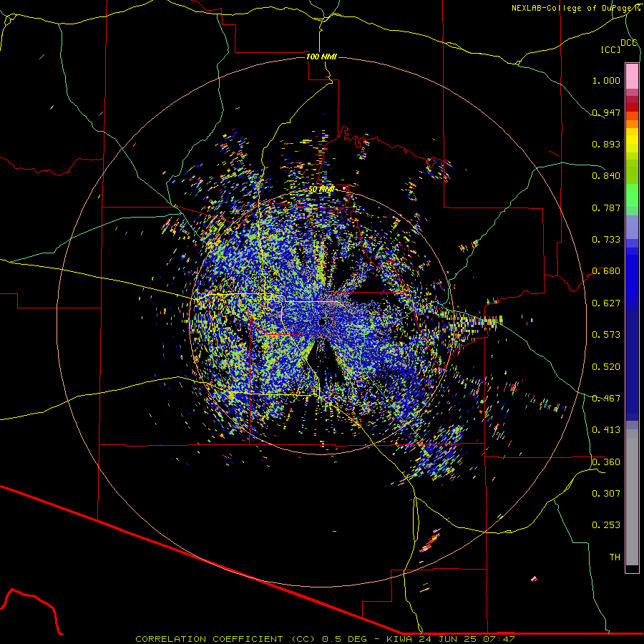This screenshot has width=644, height=644.
Task: Select the 0.573 scale value
Action: (606, 335)
